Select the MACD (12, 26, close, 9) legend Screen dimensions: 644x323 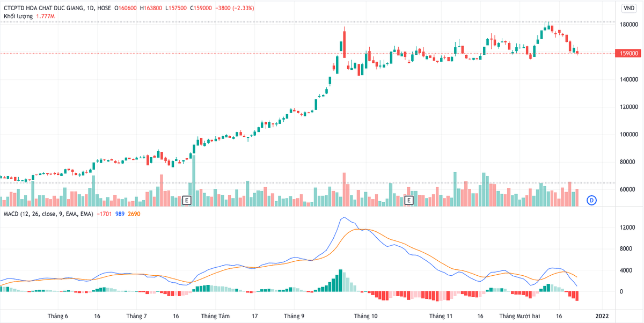tap(48, 214)
